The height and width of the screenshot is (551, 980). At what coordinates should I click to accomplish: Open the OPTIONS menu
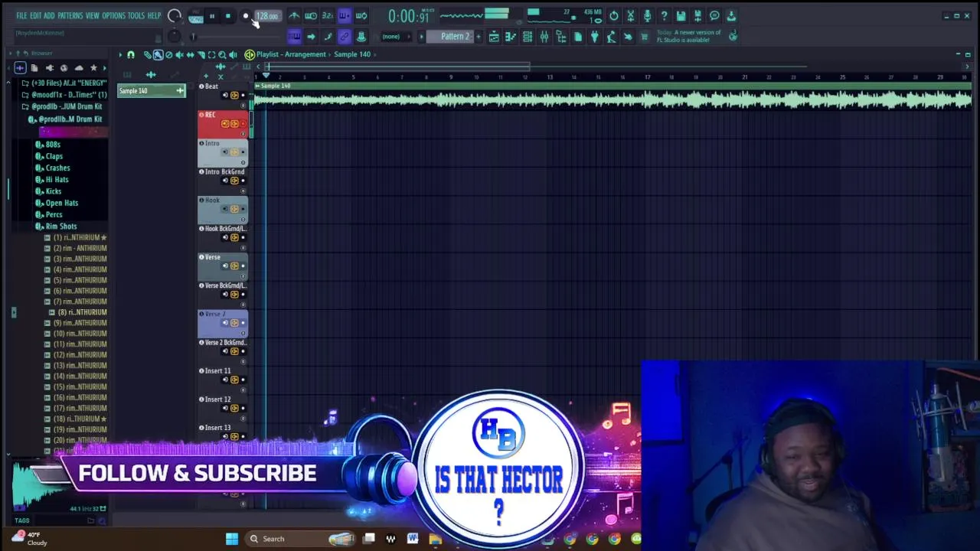click(113, 16)
